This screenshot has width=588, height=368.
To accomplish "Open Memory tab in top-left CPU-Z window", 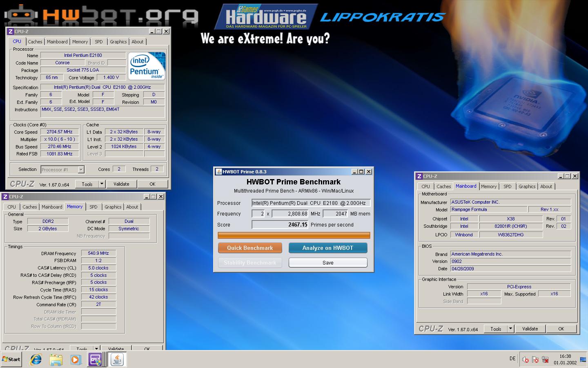I will (80, 42).
